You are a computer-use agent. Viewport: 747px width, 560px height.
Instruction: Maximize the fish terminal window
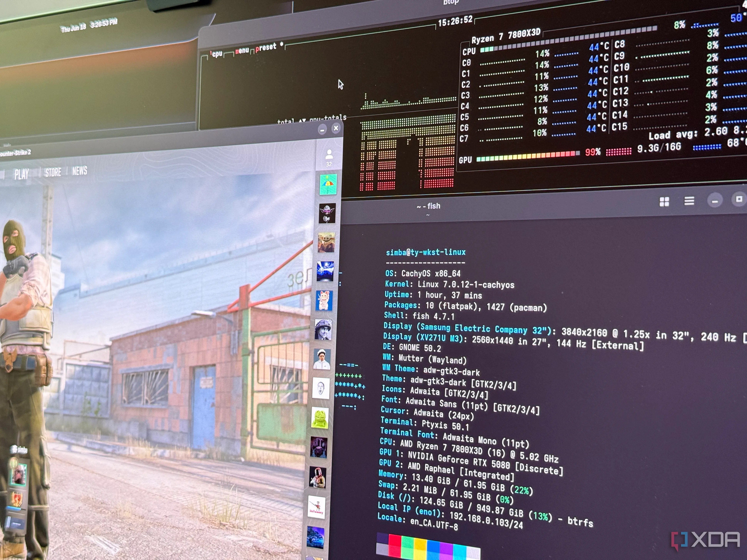(739, 199)
